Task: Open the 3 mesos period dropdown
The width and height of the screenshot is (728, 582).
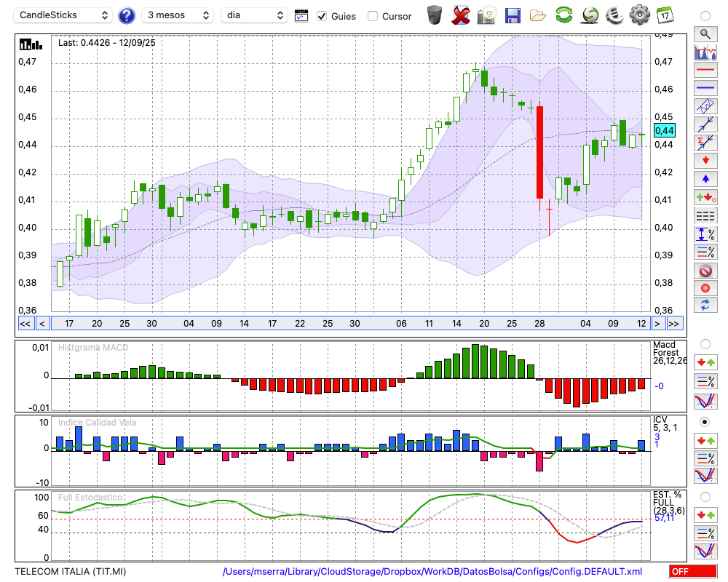Action: [x=178, y=15]
